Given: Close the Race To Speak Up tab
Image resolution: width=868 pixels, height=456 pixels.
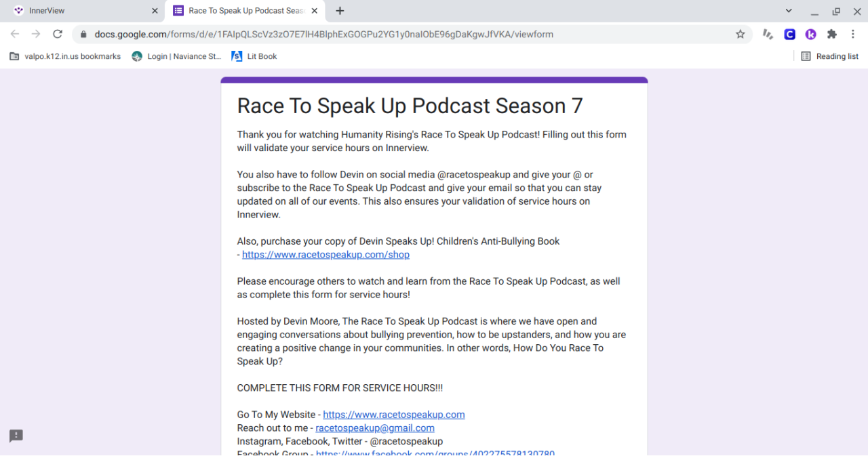Looking at the screenshot, I should click(x=314, y=11).
